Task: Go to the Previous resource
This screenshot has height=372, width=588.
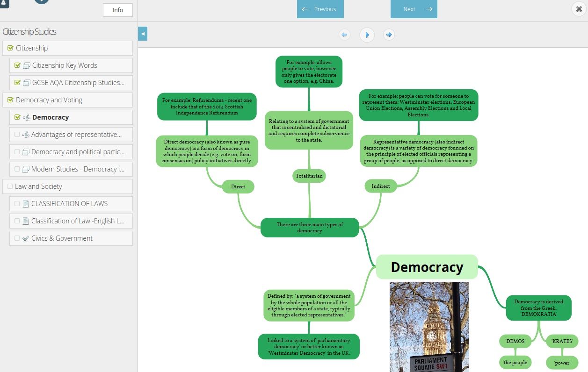Action: pos(320,9)
